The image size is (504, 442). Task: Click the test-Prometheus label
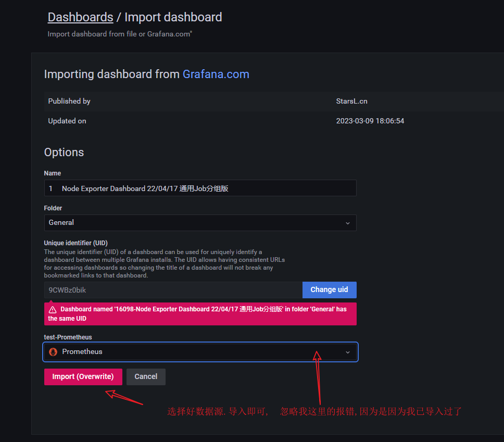click(68, 337)
